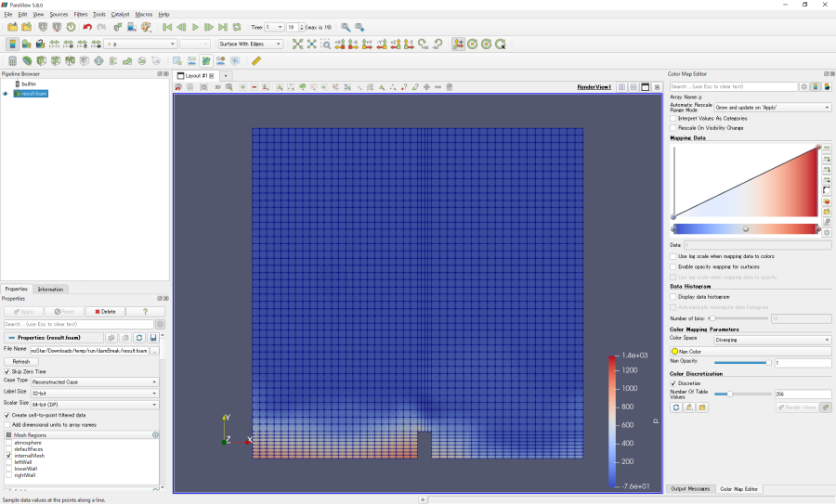Apply the Warp By Vector filter

coord(127,61)
